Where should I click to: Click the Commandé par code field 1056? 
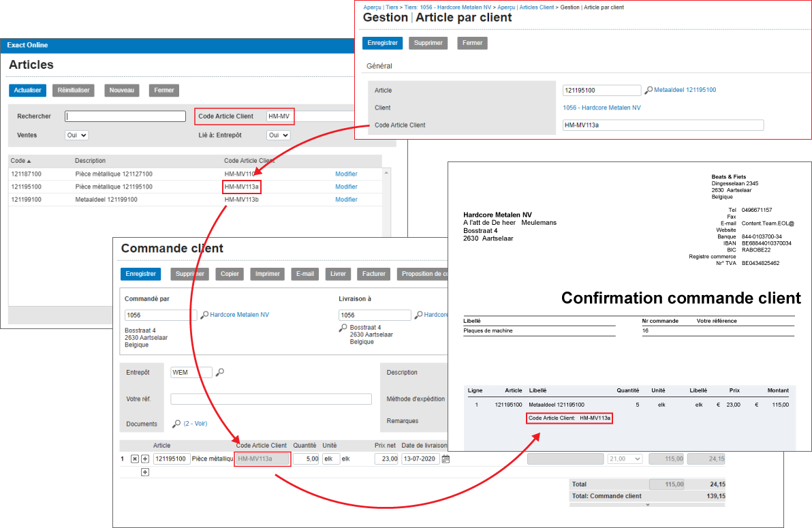(x=161, y=315)
